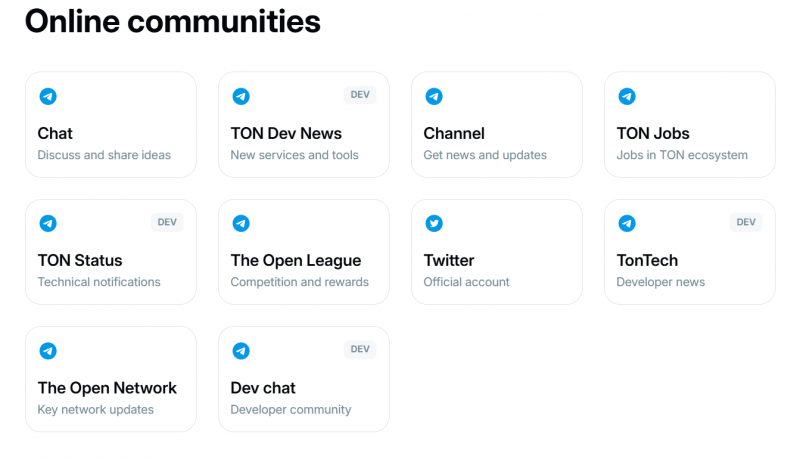Click the DEV badge on TON Dev News
800x459 pixels.
[x=360, y=95]
